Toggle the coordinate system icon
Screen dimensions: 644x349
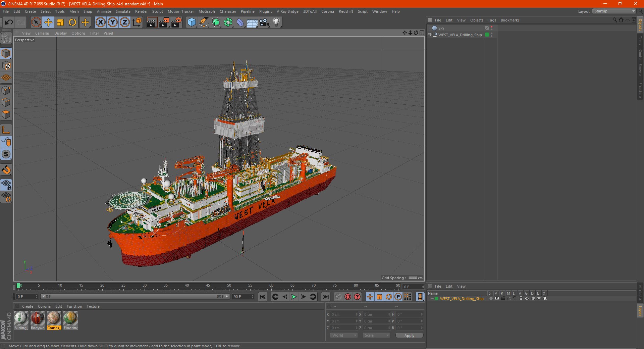tap(137, 22)
